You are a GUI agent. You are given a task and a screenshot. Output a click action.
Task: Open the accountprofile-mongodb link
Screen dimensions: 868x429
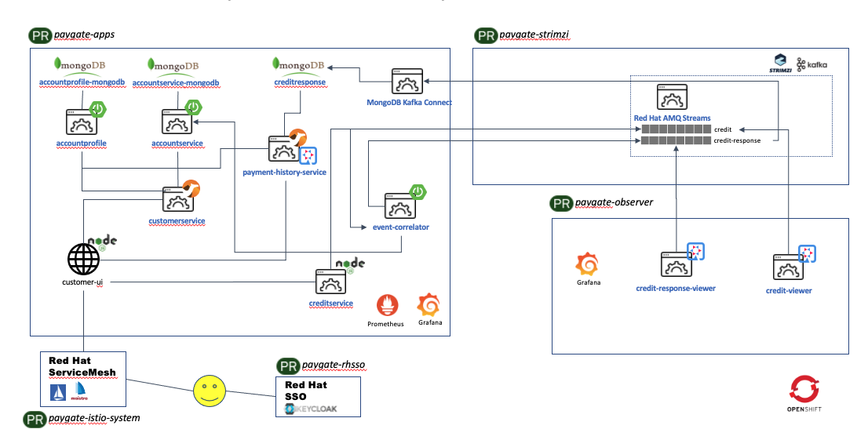pyautogui.click(x=82, y=82)
